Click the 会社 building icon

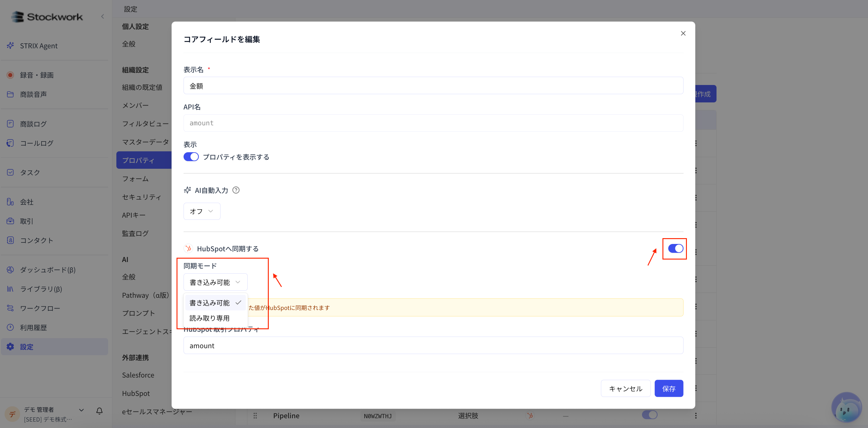[x=10, y=202]
